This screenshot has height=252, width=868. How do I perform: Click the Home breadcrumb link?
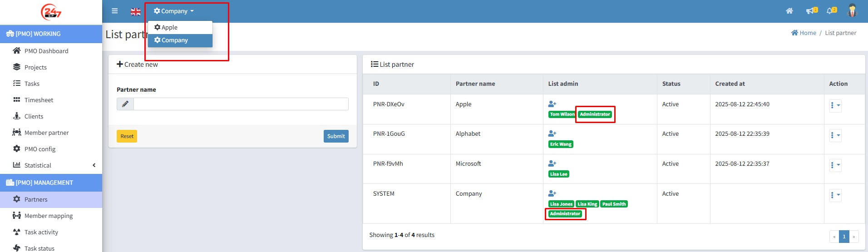pyautogui.click(x=804, y=33)
